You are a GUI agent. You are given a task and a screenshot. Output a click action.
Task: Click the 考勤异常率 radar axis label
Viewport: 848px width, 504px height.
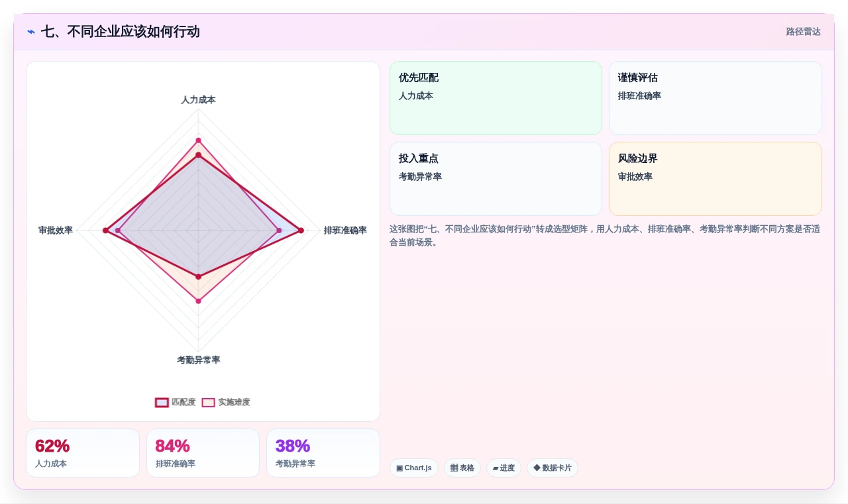(198, 360)
